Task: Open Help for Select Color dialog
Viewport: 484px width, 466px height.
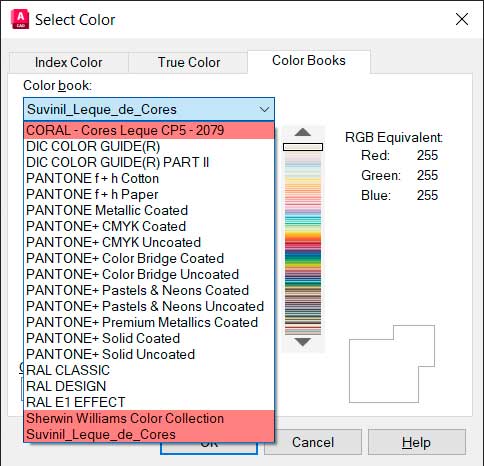Action: 416,442
